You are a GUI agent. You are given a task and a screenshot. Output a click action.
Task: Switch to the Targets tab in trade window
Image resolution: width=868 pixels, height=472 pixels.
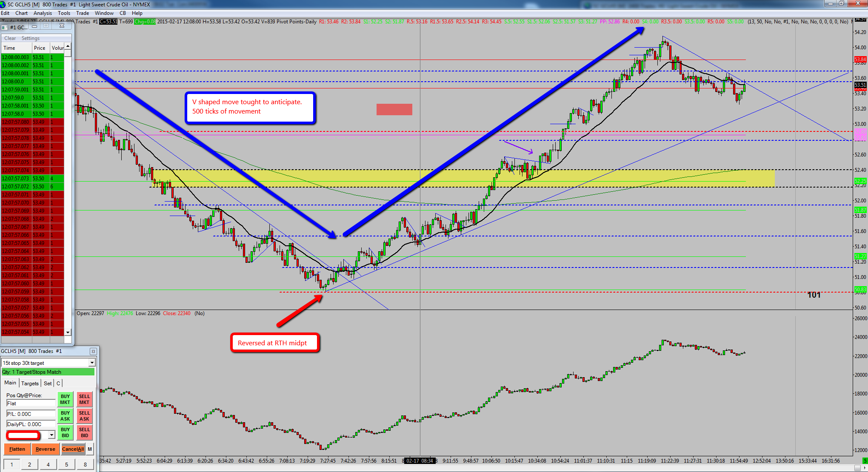click(x=30, y=383)
